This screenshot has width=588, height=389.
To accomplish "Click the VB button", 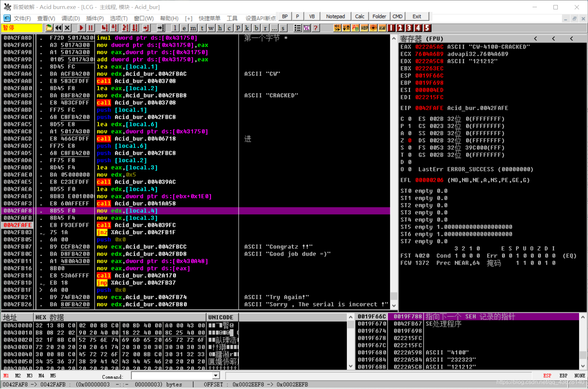I will 312,16.
